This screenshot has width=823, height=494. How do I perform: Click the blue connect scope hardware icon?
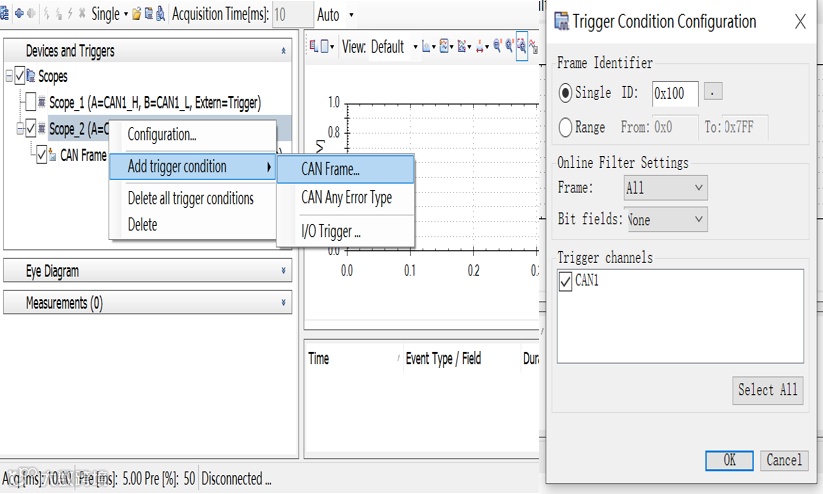tap(19, 14)
